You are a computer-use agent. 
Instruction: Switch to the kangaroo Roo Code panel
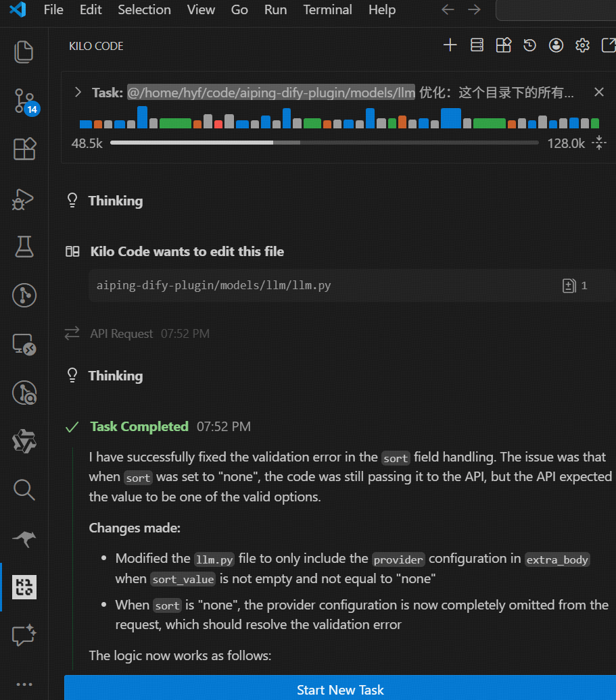(24, 539)
